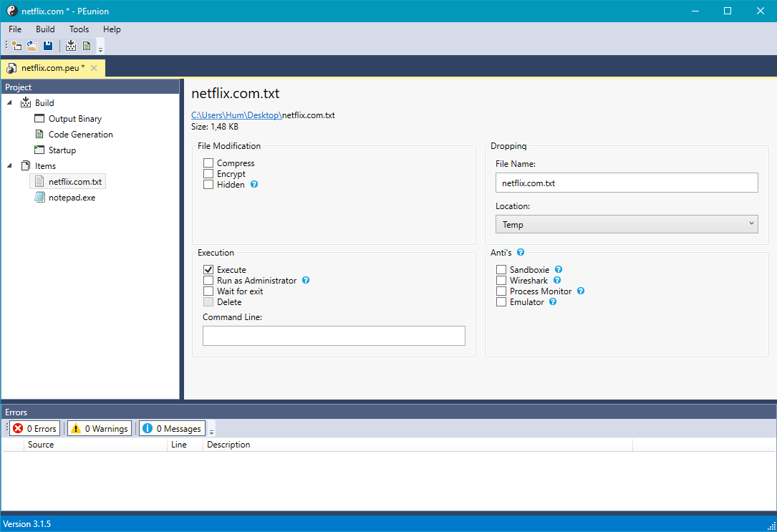Close the netflix.com.peu tab
This screenshot has width=777, height=532.
(x=94, y=68)
